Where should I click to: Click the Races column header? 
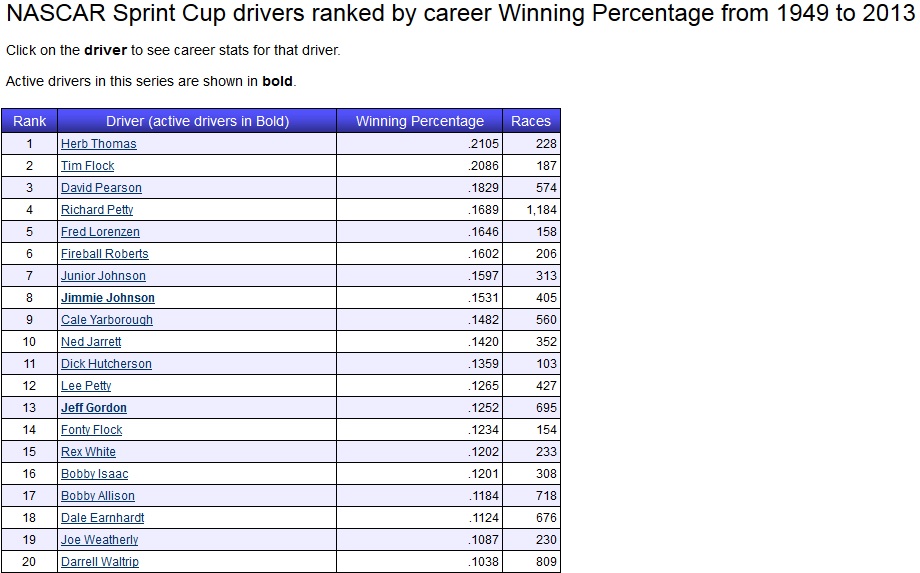(530, 121)
